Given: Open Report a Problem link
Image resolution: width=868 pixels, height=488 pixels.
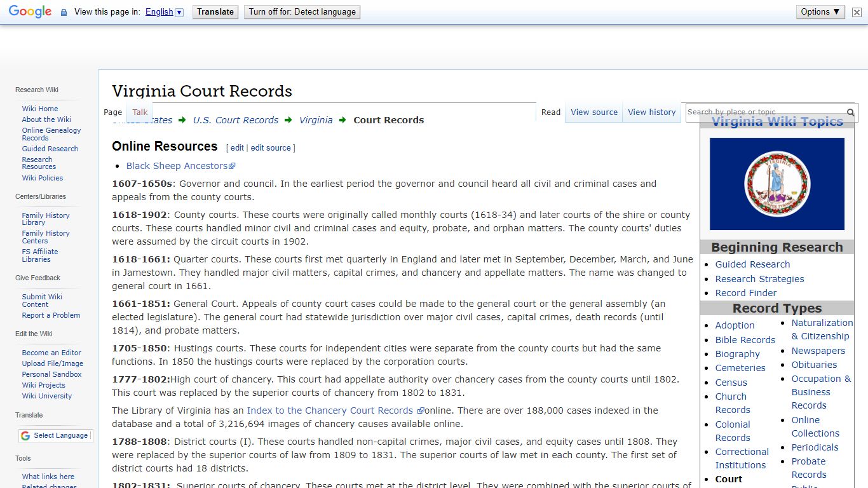Looking at the screenshot, I should pos(51,315).
